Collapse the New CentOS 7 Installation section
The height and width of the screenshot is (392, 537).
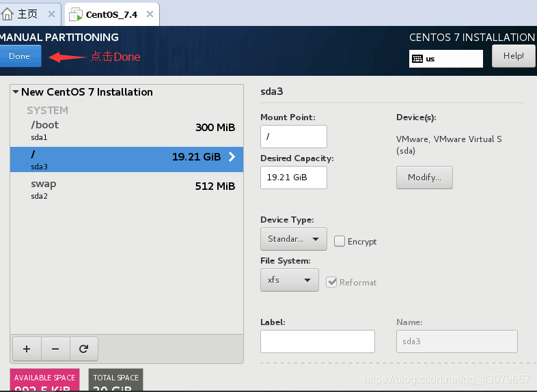click(x=16, y=92)
